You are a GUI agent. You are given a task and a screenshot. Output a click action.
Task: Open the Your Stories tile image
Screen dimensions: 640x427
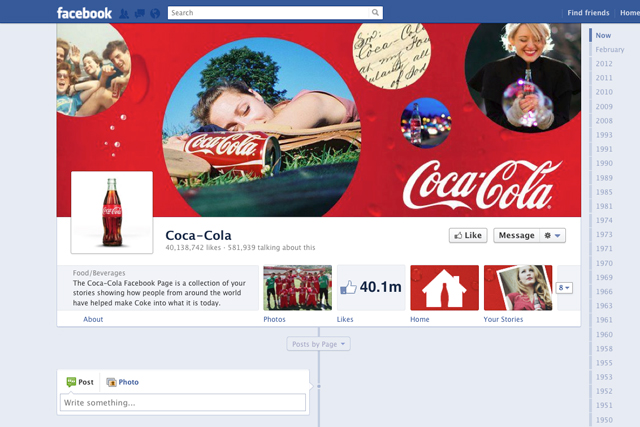[518, 288]
